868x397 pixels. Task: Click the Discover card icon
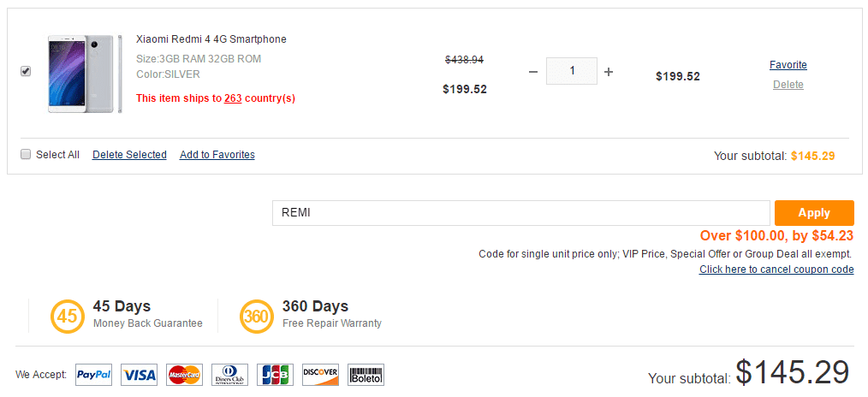320,375
